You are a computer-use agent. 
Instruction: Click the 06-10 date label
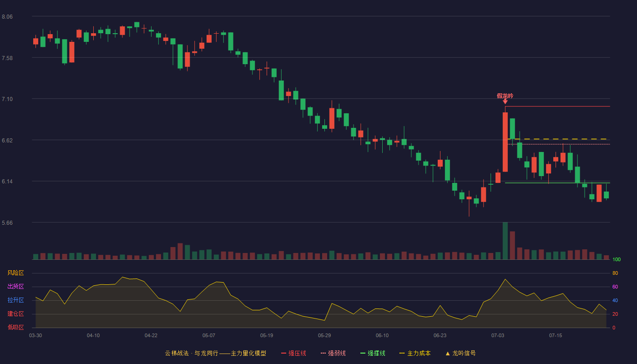coord(382,335)
